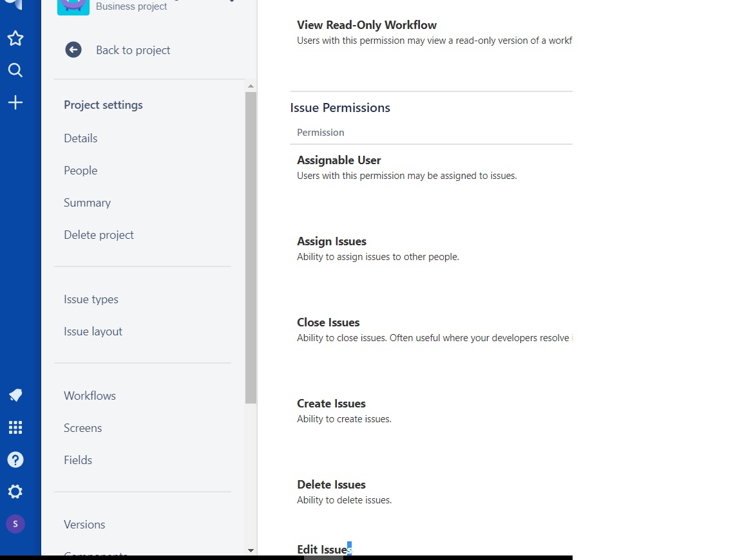The image size is (742, 560).
Task: Click sidebar scrollbar down arrow
Action: [251, 550]
